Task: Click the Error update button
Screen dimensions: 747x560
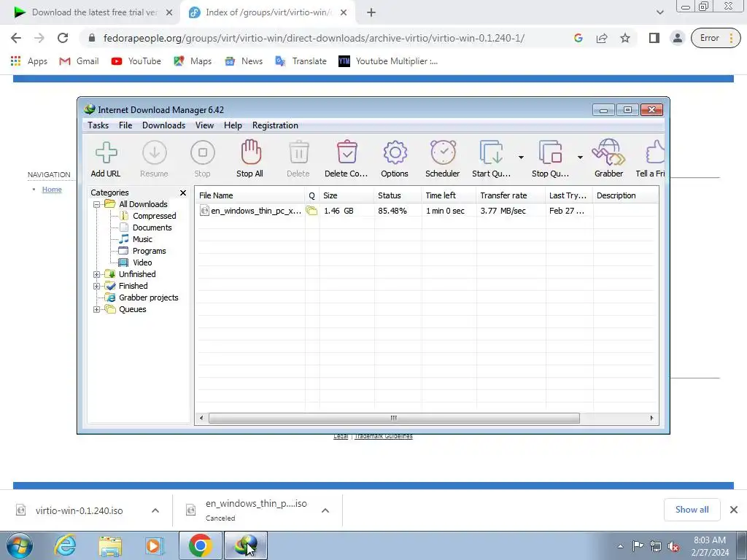Action: pyautogui.click(x=716, y=38)
